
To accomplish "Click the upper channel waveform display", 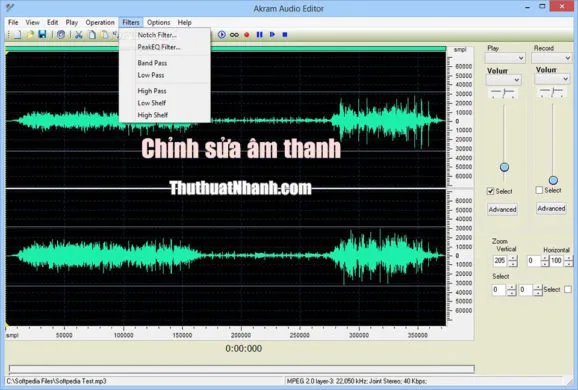I will click(226, 120).
